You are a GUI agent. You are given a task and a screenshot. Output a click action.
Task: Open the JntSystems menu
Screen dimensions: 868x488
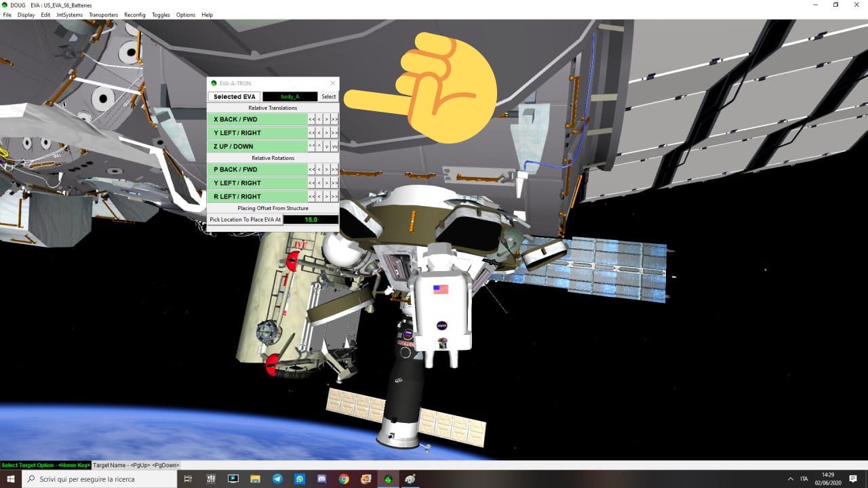click(x=69, y=15)
